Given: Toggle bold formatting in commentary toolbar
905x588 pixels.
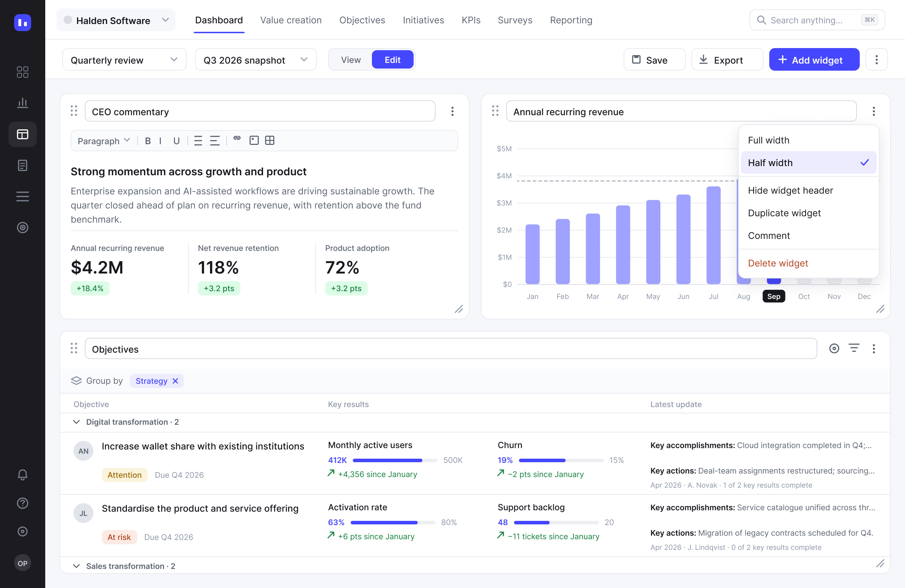Looking at the screenshot, I should [148, 141].
